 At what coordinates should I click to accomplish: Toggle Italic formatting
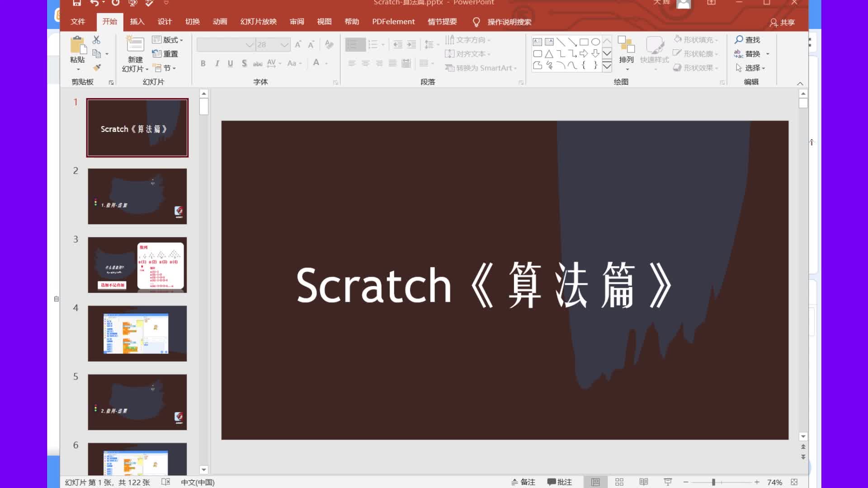point(217,63)
